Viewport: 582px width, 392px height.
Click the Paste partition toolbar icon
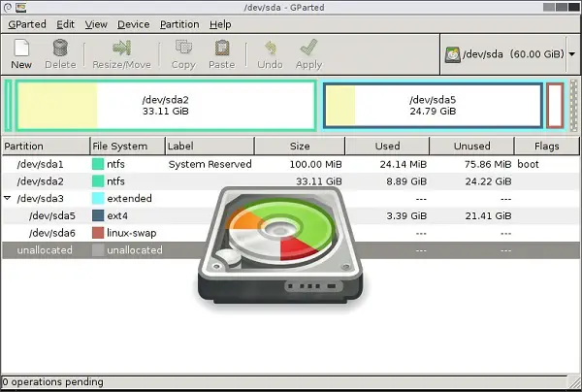tap(222, 49)
